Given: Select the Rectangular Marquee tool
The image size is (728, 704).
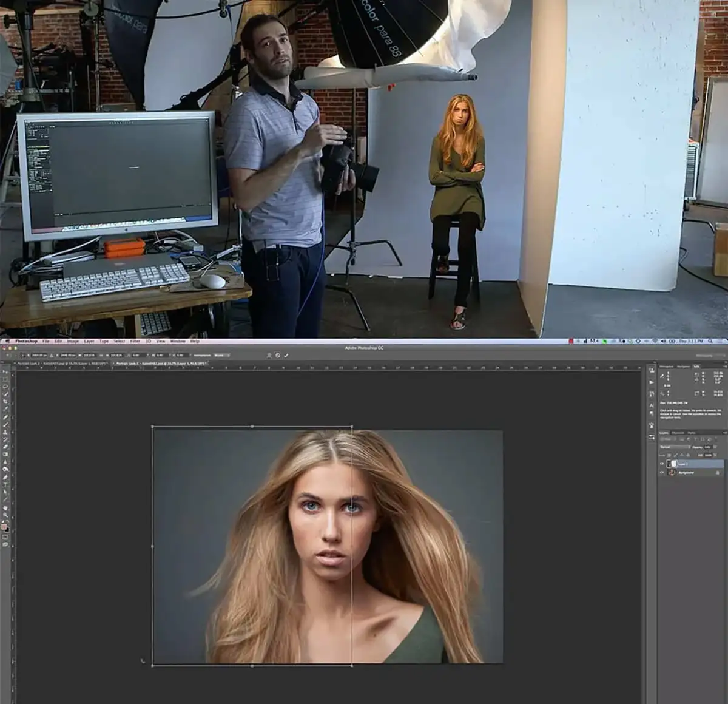Looking at the screenshot, I should 5,378.
